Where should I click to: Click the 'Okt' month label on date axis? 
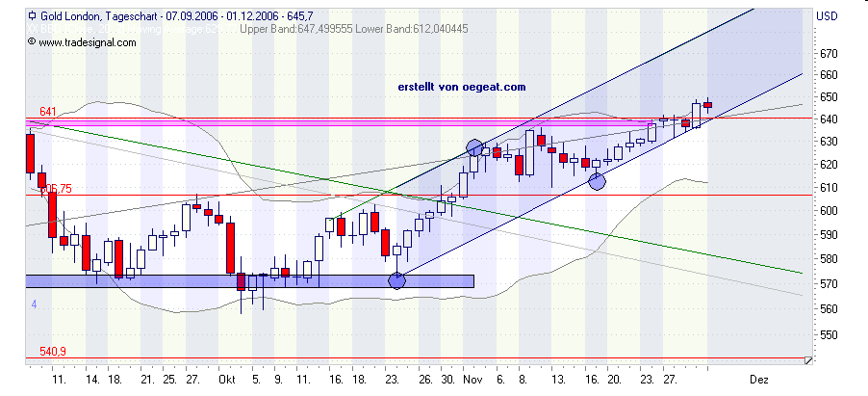[x=227, y=380]
